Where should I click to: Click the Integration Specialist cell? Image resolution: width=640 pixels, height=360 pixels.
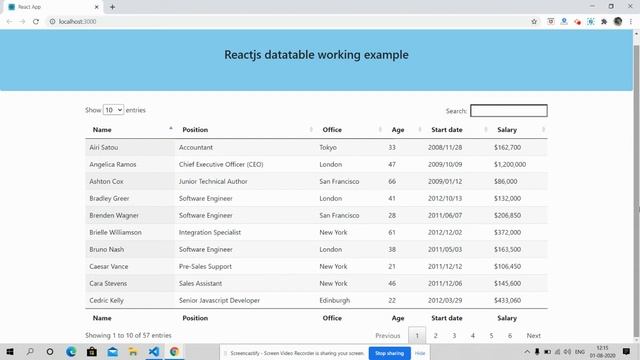click(x=245, y=232)
